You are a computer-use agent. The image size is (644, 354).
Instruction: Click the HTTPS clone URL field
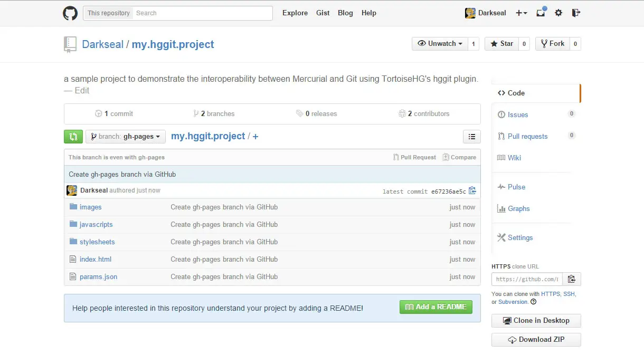[527, 279]
